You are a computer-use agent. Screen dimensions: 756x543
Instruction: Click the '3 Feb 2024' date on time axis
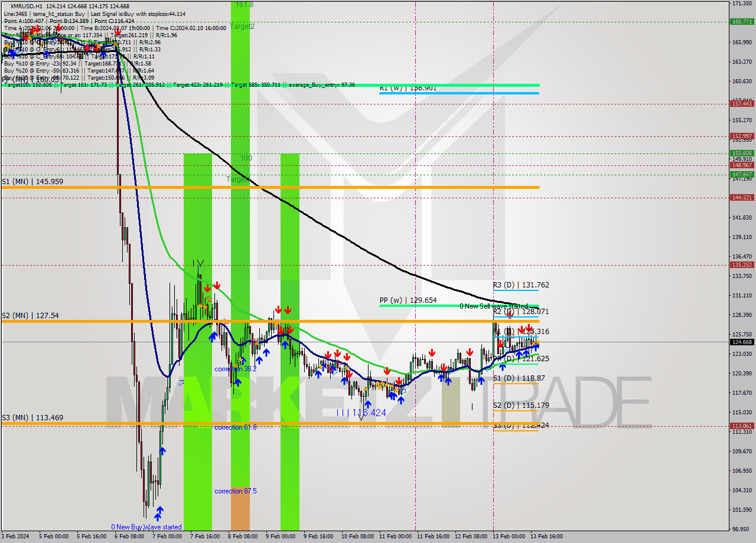coord(17,537)
